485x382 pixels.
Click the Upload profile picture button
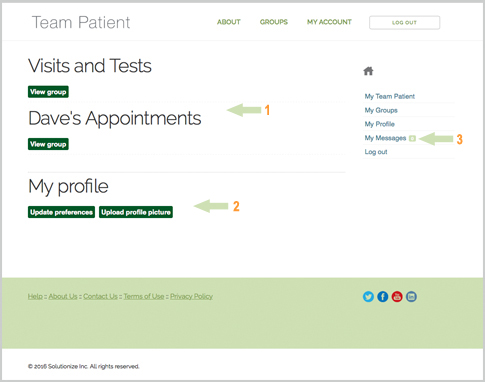[136, 212]
